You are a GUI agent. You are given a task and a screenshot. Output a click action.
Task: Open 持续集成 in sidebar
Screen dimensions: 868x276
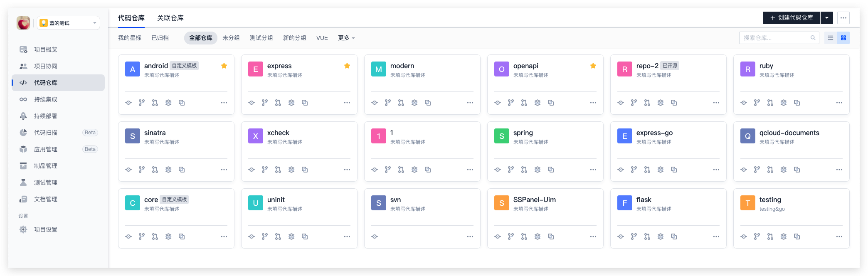(x=58, y=99)
